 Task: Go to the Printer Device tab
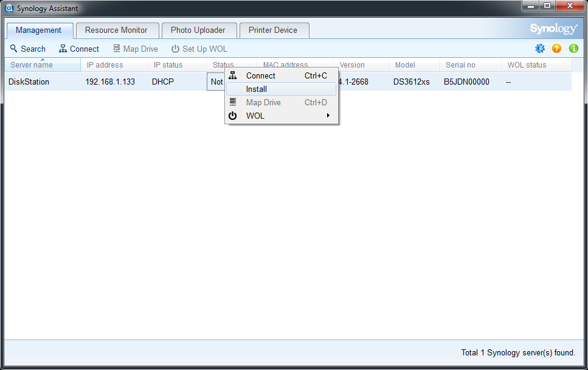pos(273,30)
